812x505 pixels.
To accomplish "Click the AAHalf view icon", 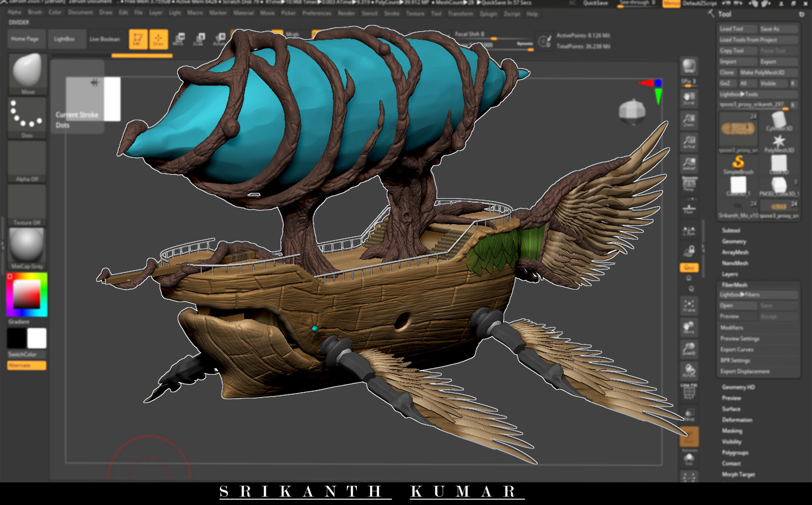I will [x=689, y=164].
